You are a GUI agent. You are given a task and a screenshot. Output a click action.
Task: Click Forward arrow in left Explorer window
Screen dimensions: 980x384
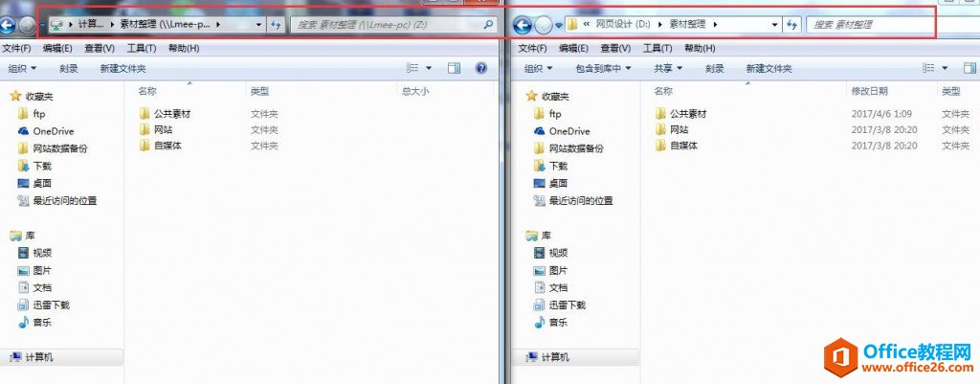(x=27, y=25)
